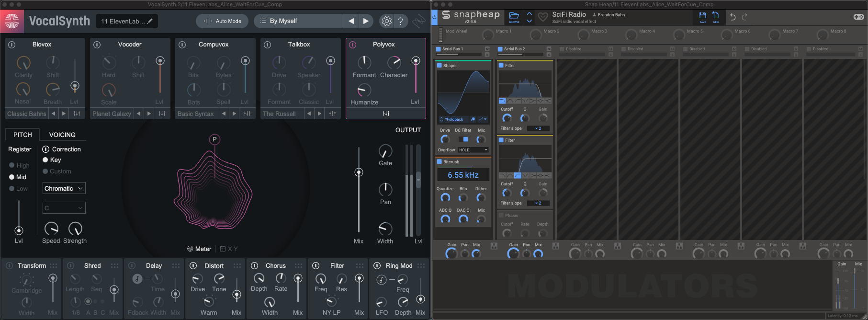Image resolution: width=868 pixels, height=320 pixels.
Task: Mute Serial Bus 2 with M button
Action: pyautogui.click(x=549, y=49)
